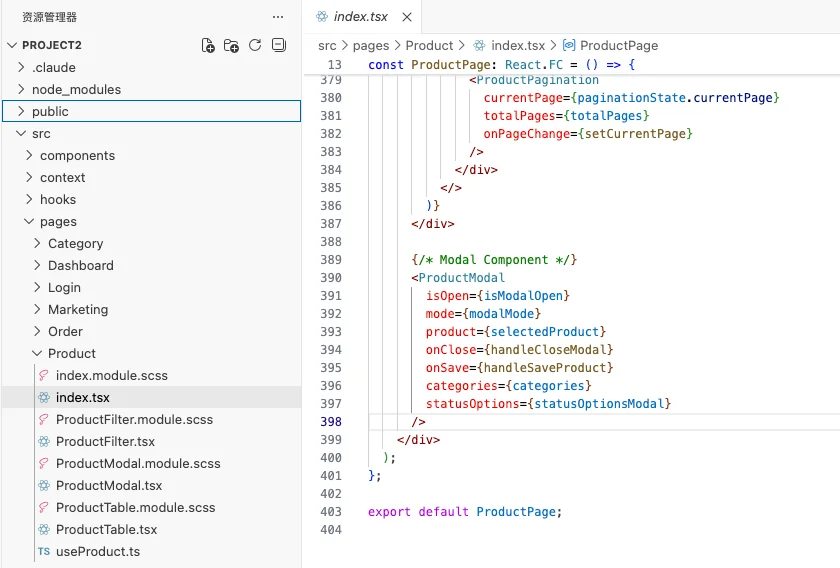This screenshot has width=840, height=568.
Task: Expand the node_modules folder
Action: (x=76, y=89)
